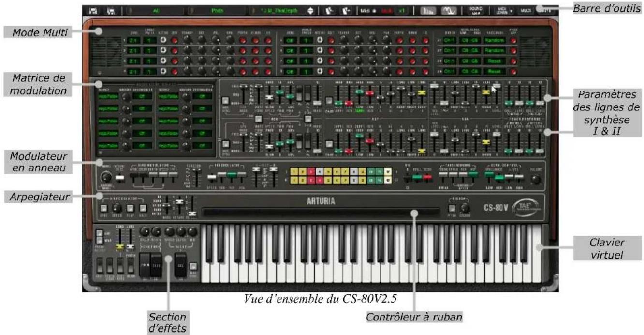Screen dimensions: 644x335
Task: Click first 'Off' destination display in modulation matrix
Action: tap(143, 96)
